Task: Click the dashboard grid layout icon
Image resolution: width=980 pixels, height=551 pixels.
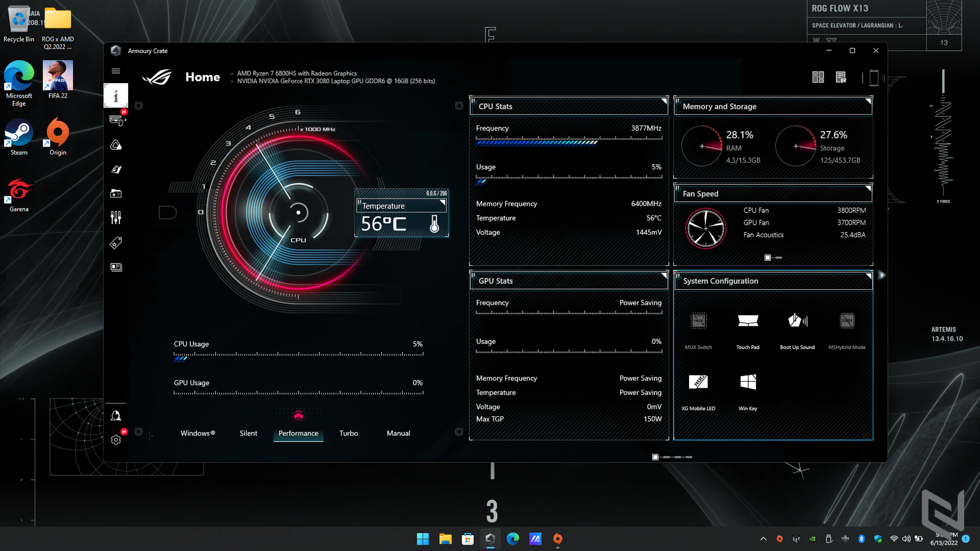Action: [818, 77]
